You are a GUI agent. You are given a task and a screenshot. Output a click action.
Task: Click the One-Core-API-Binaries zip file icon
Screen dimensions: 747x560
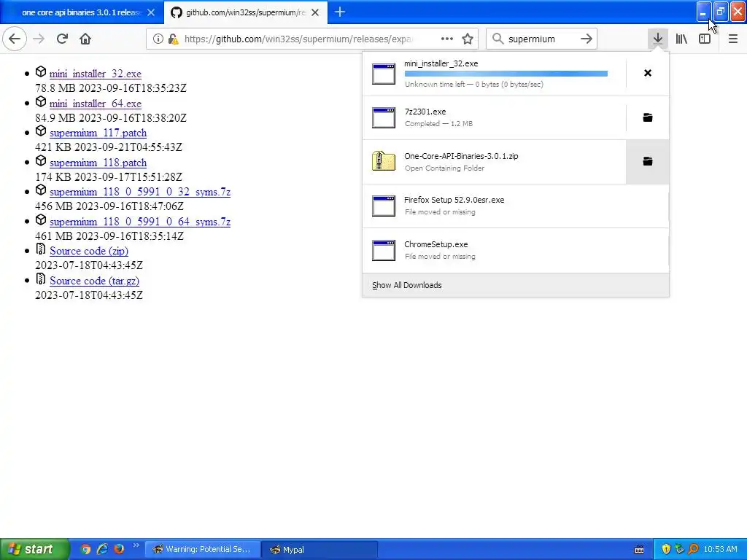coord(384,161)
